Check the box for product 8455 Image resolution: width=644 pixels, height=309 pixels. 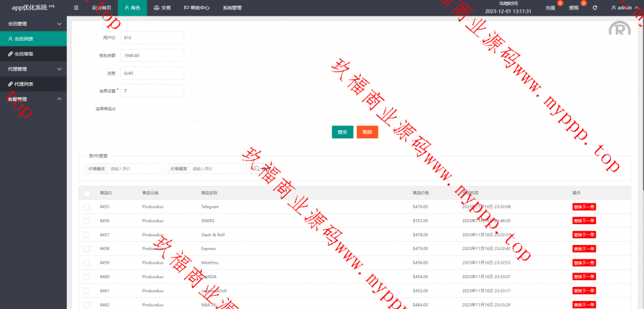click(87, 207)
